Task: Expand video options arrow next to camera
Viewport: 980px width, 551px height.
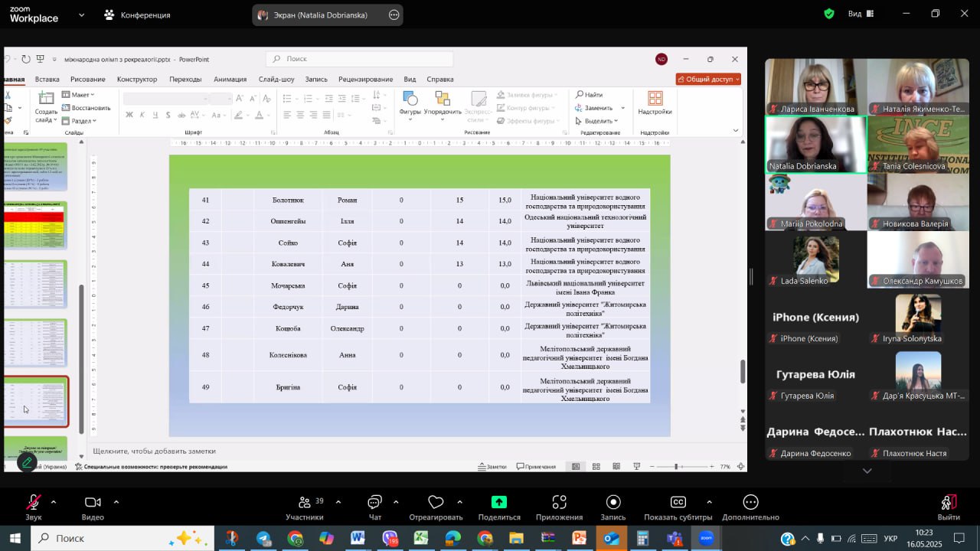Action: click(x=116, y=502)
